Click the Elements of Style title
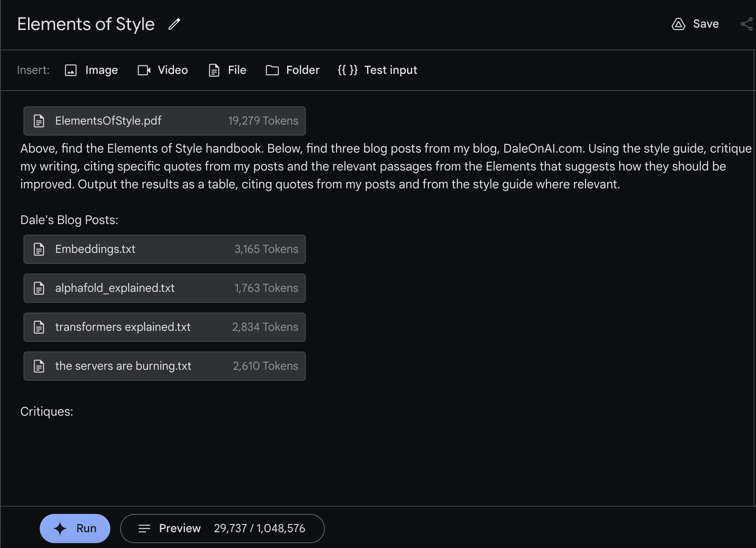 [x=86, y=24]
